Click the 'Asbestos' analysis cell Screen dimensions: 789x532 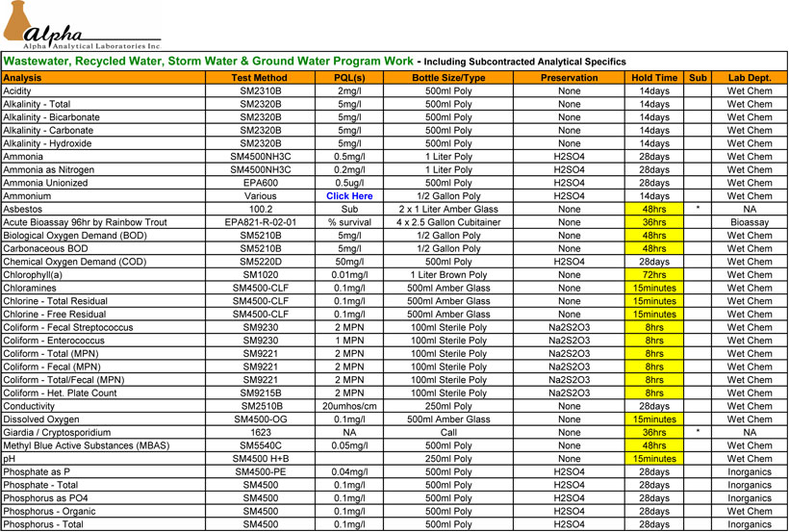(103, 210)
